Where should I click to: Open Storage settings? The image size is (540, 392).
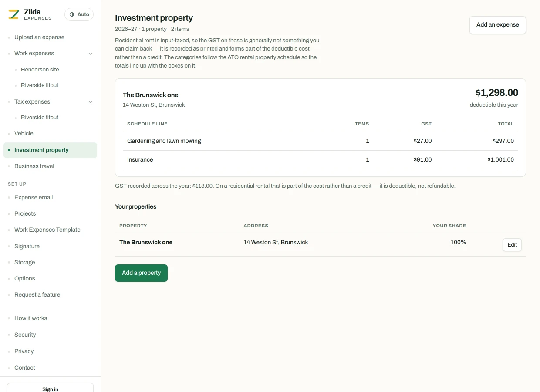(x=24, y=262)
